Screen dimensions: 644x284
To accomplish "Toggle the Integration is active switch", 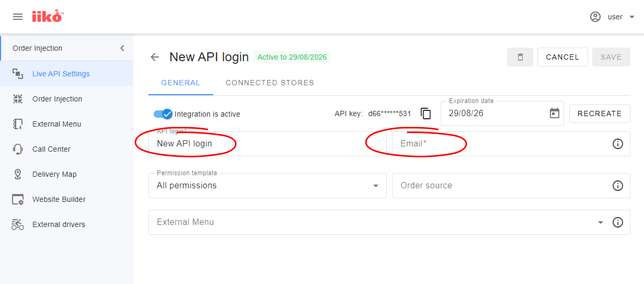I will (163, 114).
